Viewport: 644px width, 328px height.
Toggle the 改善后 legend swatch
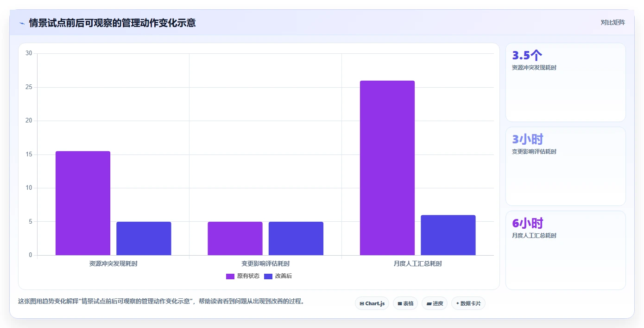point(268,276)
